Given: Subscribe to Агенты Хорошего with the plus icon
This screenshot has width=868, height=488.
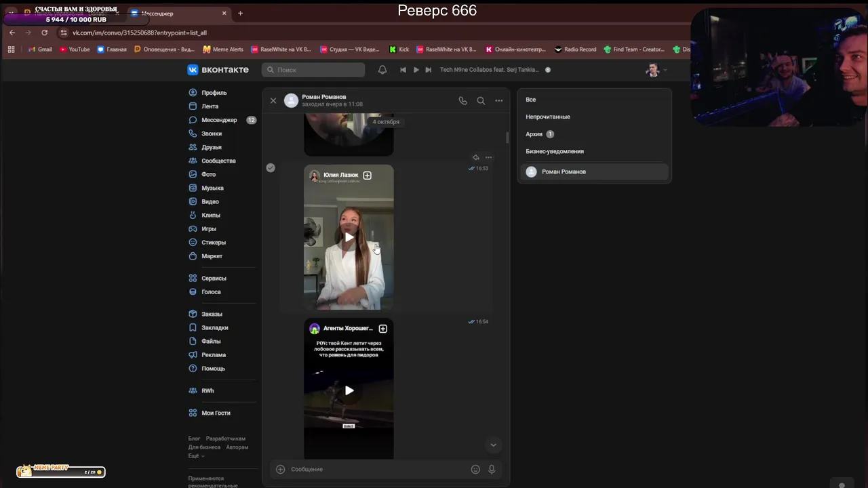Looking at the screenshot, I should (x=383, y=329).
